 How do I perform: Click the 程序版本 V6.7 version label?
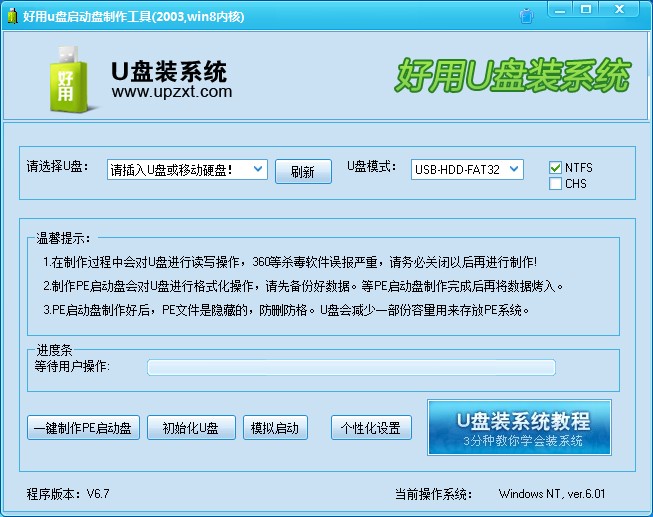click(67, 494)
